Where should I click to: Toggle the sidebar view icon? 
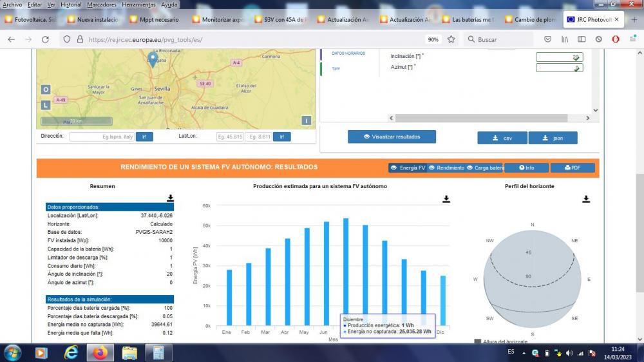pyautogui.click(x=582, y=39)
